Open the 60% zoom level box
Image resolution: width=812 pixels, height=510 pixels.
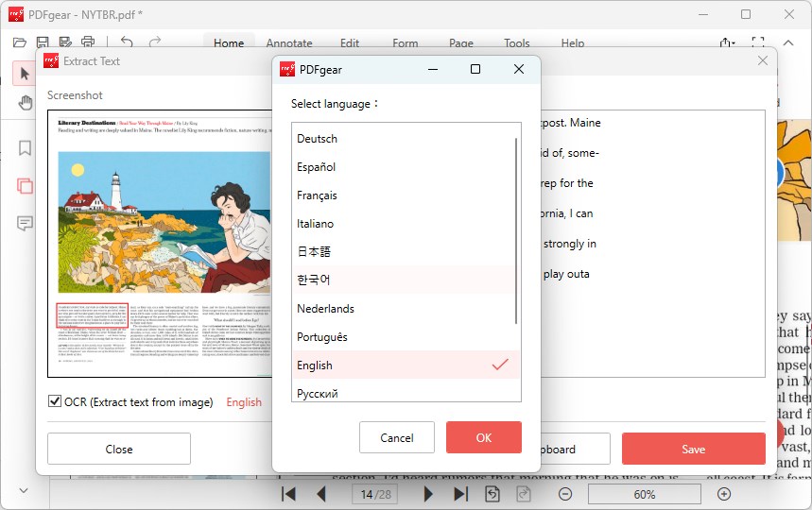coord(645,495)
